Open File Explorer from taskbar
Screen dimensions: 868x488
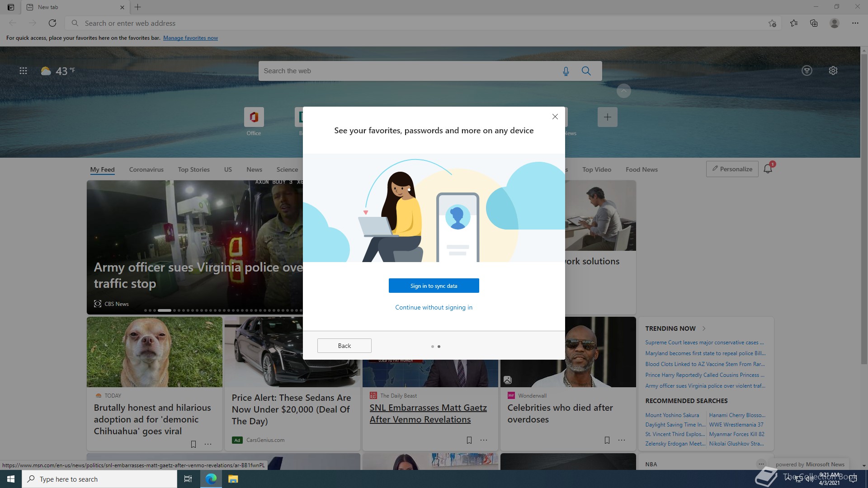[233, 479]
